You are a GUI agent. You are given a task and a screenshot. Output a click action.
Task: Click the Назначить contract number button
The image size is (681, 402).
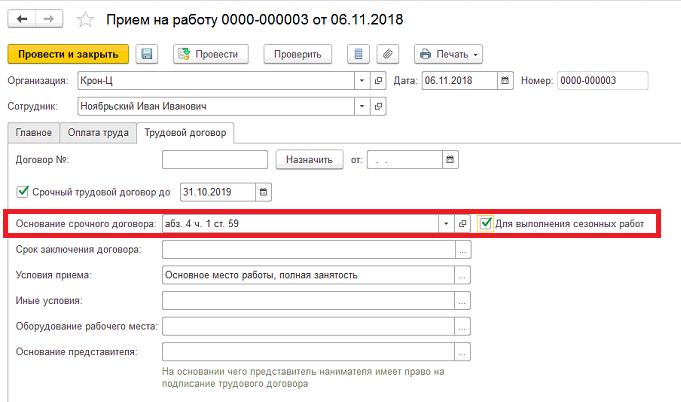309,160
